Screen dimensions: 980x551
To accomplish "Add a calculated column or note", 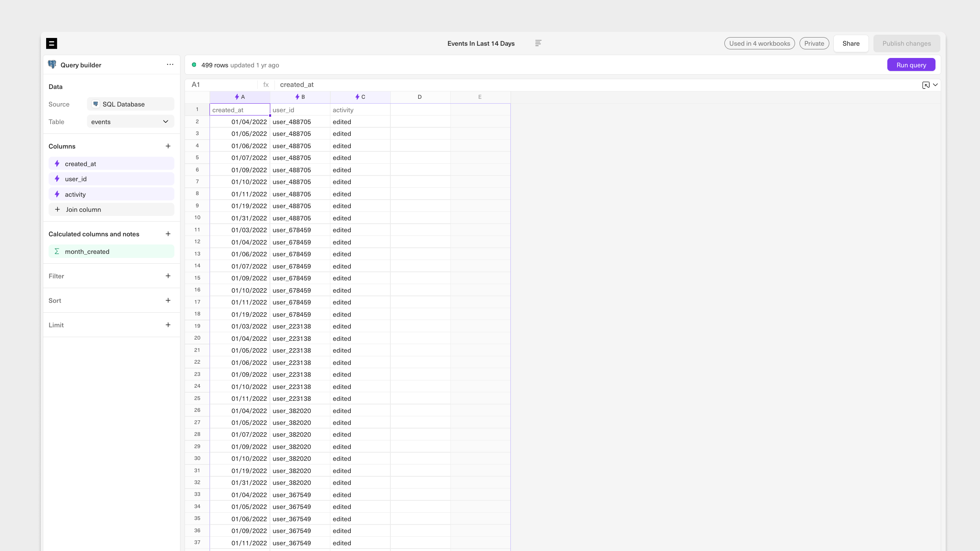I will [x=168, y=234].
